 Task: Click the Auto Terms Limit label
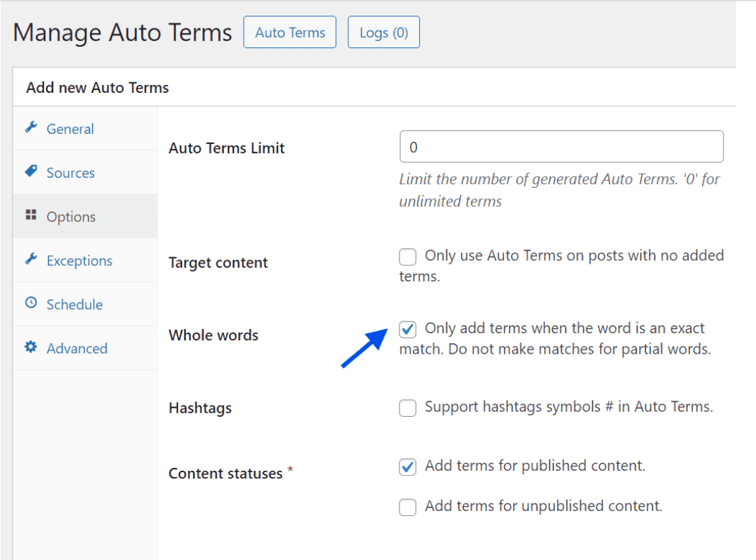227,148
